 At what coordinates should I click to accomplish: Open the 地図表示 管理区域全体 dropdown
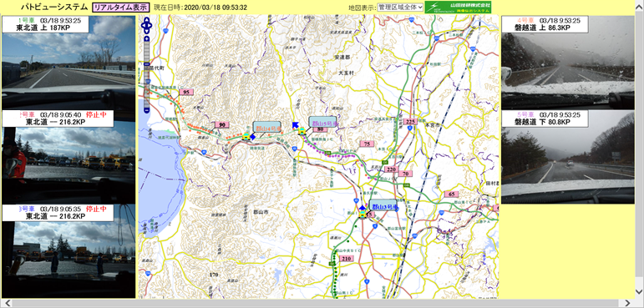pos(400,8)
